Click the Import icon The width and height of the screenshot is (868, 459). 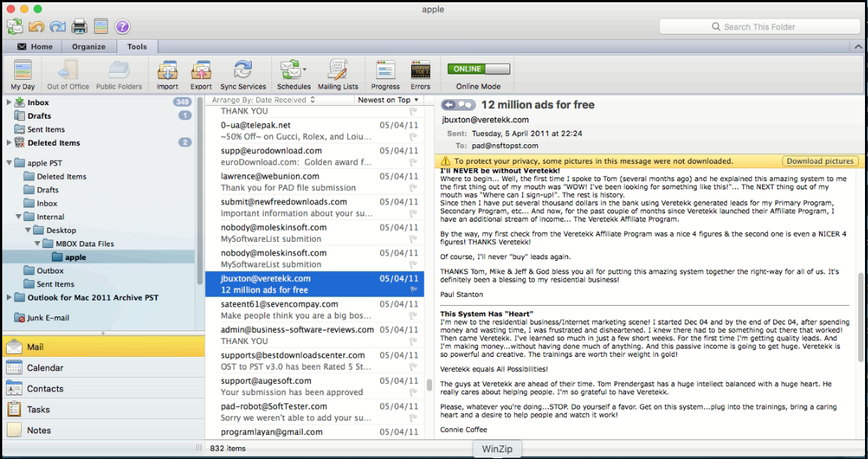(167, 74)
